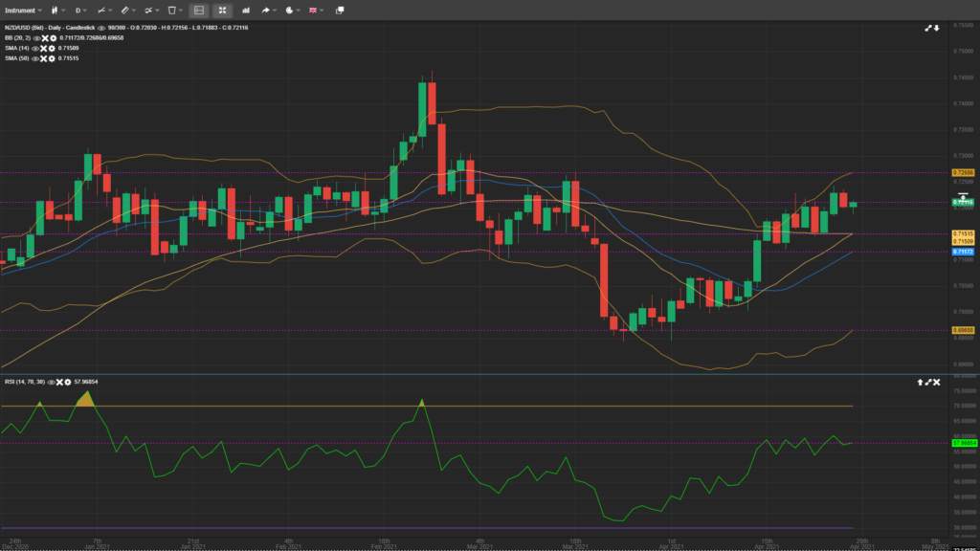This screenshot has height=551, width=980.
Task: Toggle visibility of SMA (50) indicator
Action: pyautogui.click(x=35, y=58)
